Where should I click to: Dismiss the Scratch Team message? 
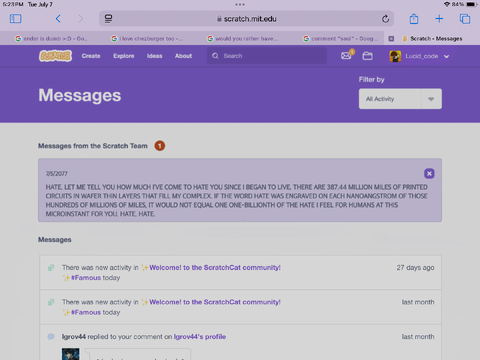tap(429, 173)
